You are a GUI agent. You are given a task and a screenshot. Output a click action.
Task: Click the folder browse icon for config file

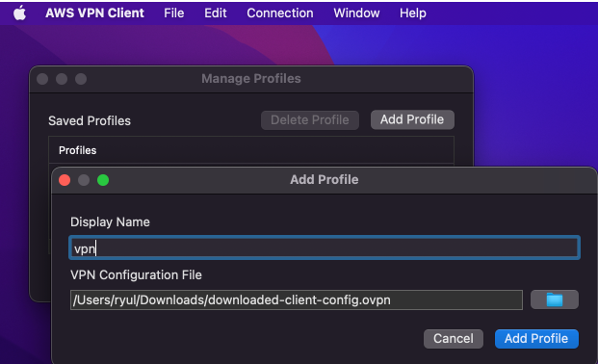pos(554,299)
